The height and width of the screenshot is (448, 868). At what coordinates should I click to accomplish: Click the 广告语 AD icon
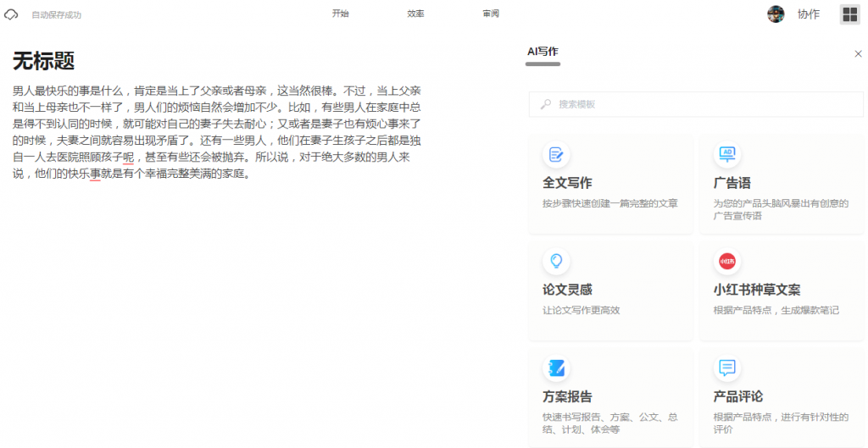click(x=726, y=154)
